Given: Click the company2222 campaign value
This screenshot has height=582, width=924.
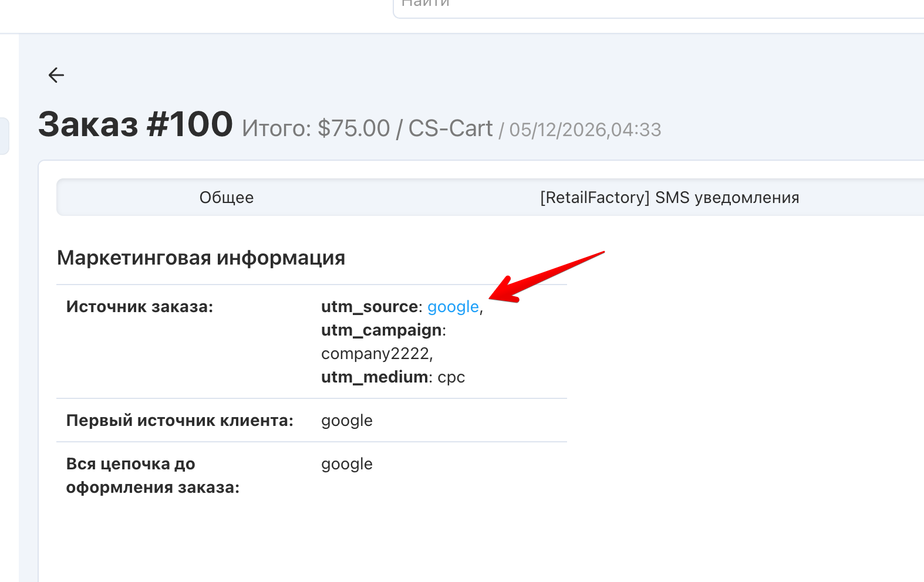Looking at the screenshot, I should tap(375, 354).
